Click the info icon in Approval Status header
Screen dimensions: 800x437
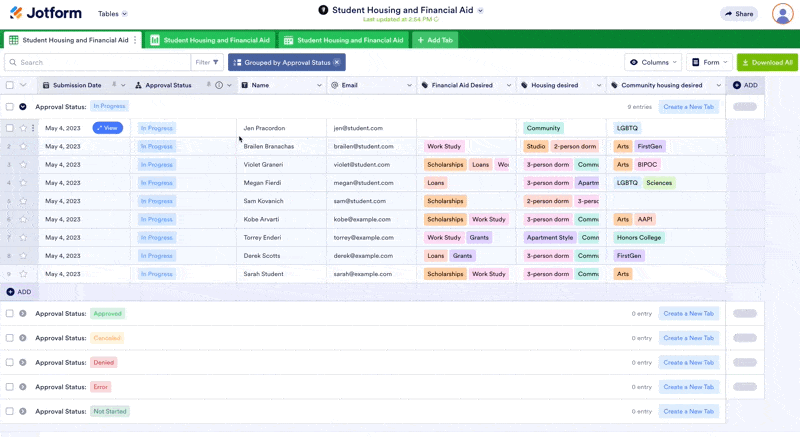coord(219,86)
